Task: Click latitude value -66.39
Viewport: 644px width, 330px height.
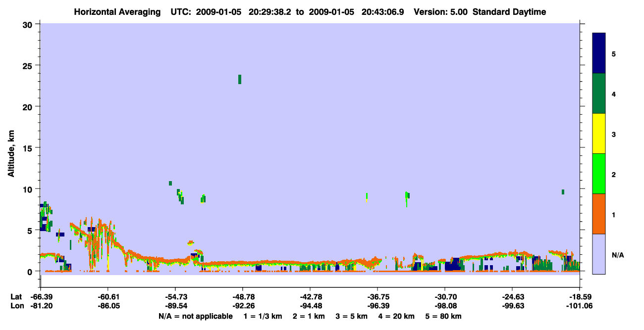Action: pos(41,297)
